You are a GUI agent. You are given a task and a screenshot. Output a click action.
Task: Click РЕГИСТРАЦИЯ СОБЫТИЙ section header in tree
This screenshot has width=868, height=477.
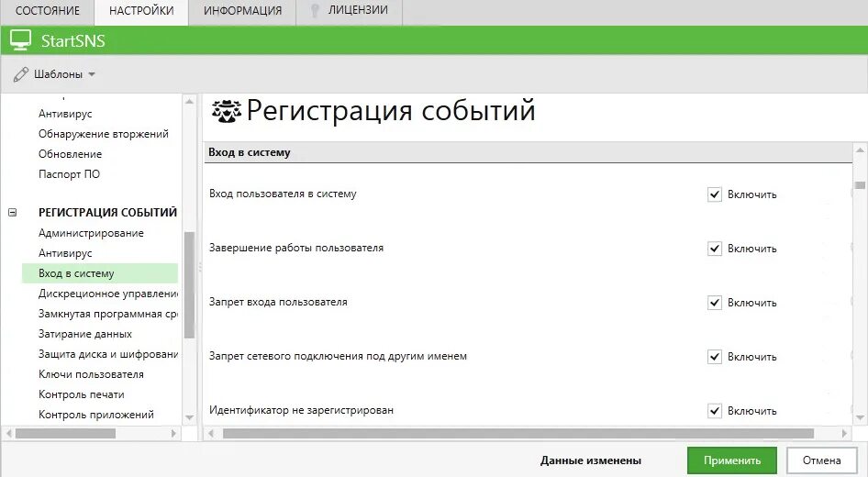[107, 213]
